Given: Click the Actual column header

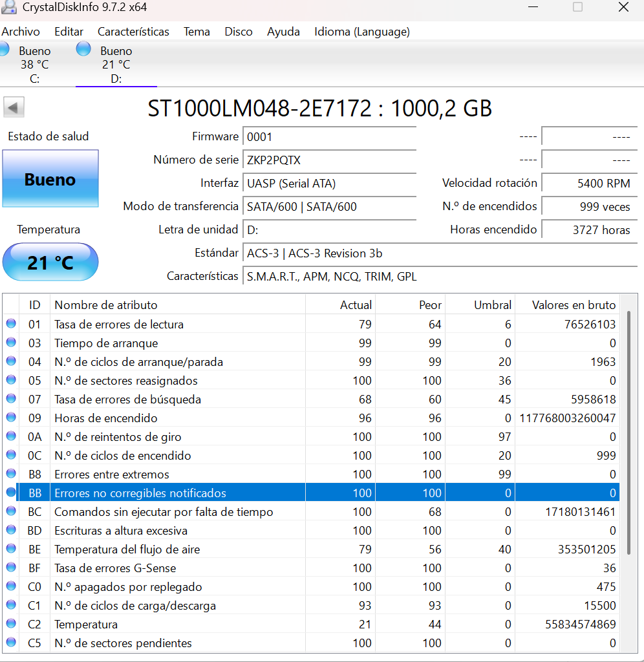Looking at the screenshot, I should point(340,305).
